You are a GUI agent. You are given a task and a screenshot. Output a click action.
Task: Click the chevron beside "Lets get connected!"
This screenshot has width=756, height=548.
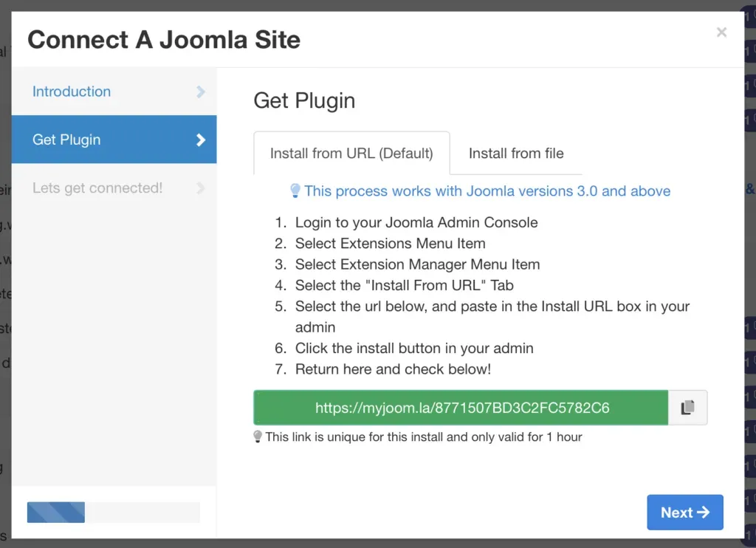click(x=201, y=188)
